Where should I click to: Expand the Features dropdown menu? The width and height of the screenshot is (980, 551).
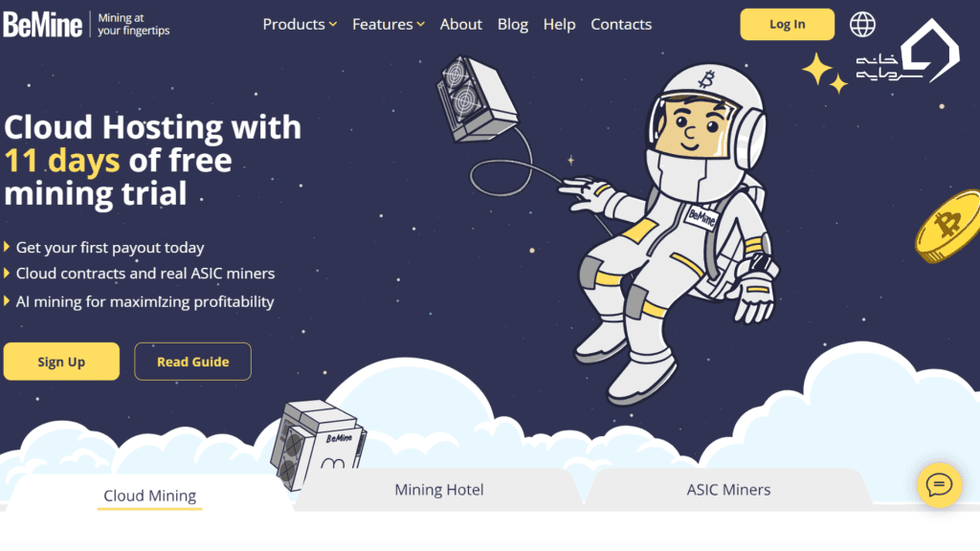389,24
